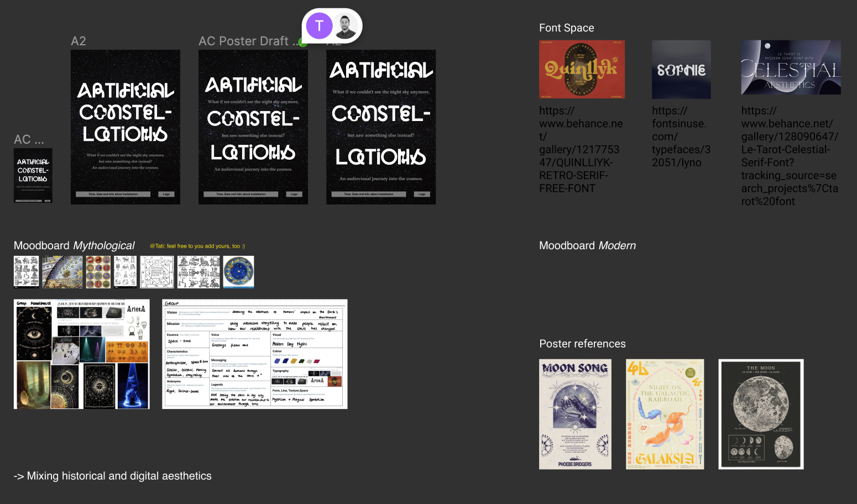Click the Logo box in the A2 poster
The height and width of the screenshot is (504, 857).
pos(166,194)
